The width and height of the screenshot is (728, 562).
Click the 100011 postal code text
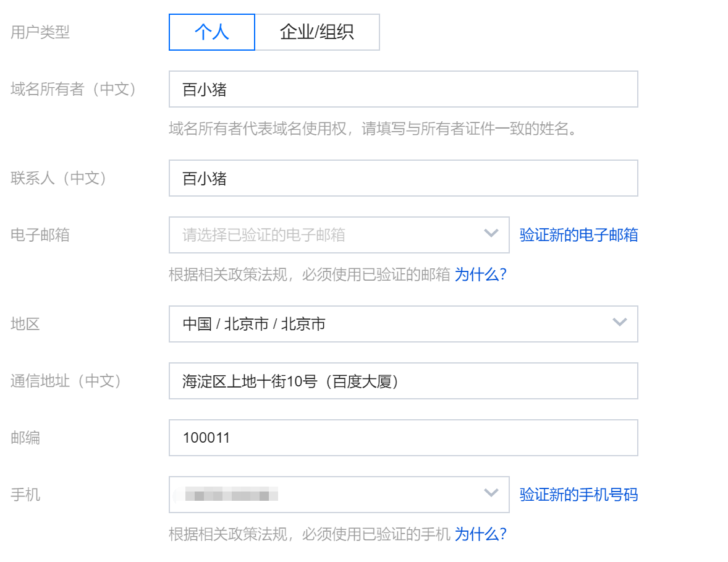click(x=206, y=438)
